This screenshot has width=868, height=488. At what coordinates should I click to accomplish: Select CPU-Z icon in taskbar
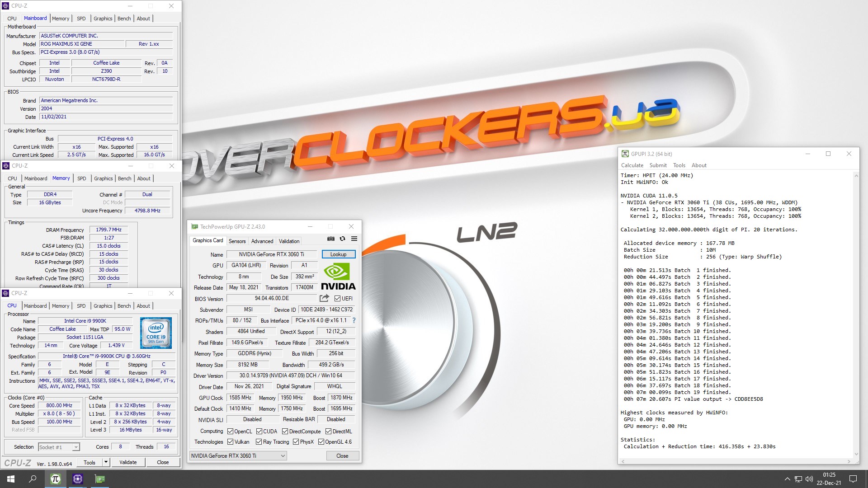pos(77,479)
